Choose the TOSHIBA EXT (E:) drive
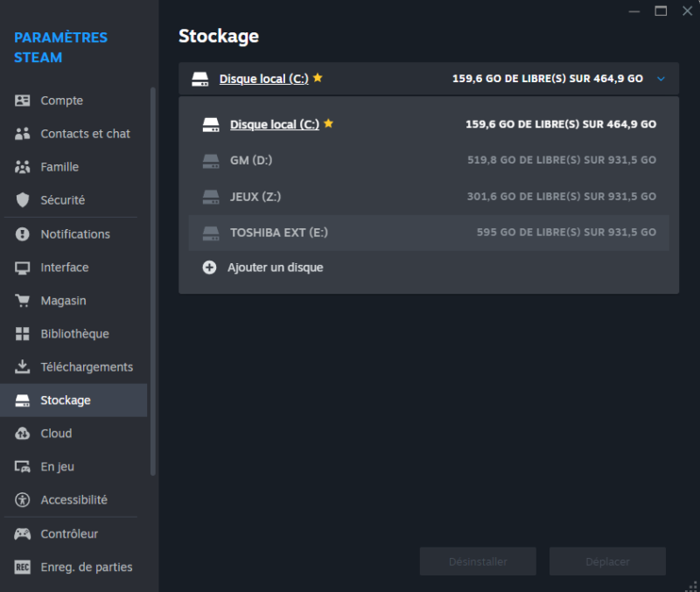The height and width of the screenshot is (592, 700). 429,233
